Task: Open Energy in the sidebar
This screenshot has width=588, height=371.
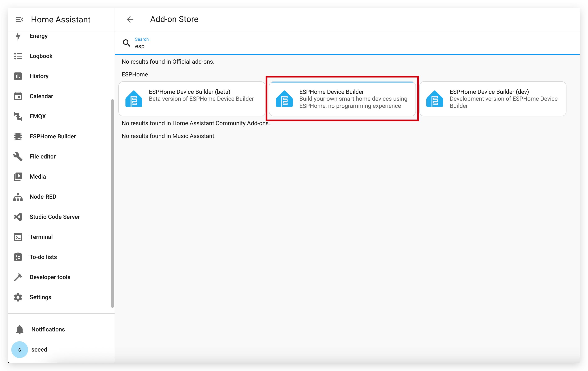Action: [x=61, y=36]
